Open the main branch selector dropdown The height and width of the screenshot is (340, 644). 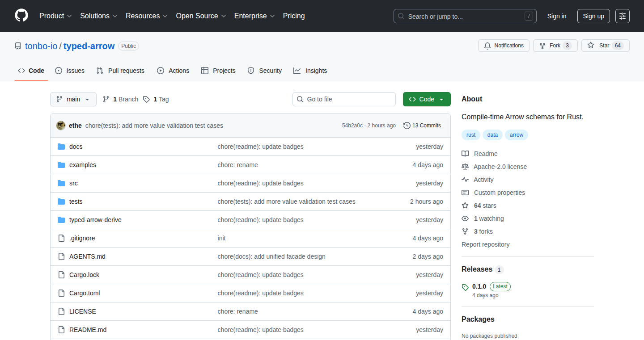tap(73, 99)
